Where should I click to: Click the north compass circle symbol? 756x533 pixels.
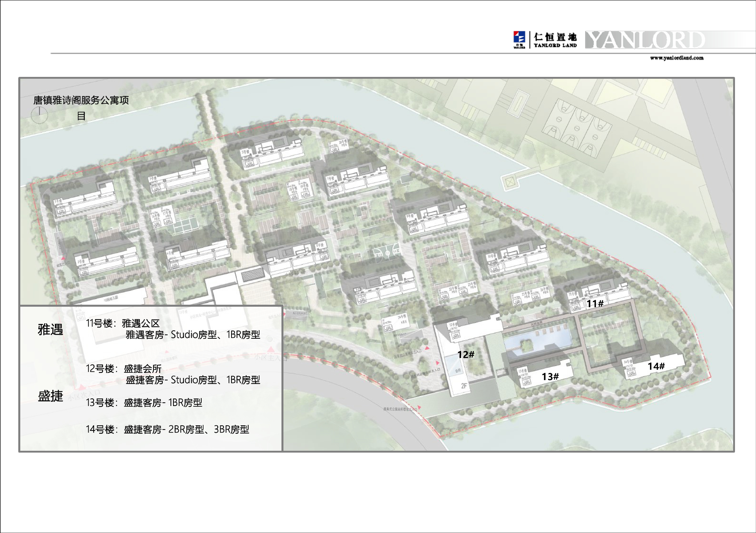[x=39, y=115]
